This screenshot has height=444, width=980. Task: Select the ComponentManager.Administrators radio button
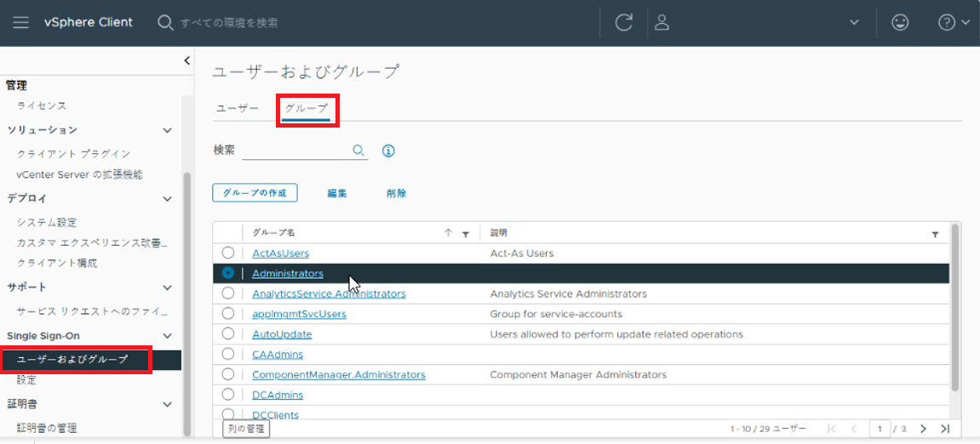point(228,374)
